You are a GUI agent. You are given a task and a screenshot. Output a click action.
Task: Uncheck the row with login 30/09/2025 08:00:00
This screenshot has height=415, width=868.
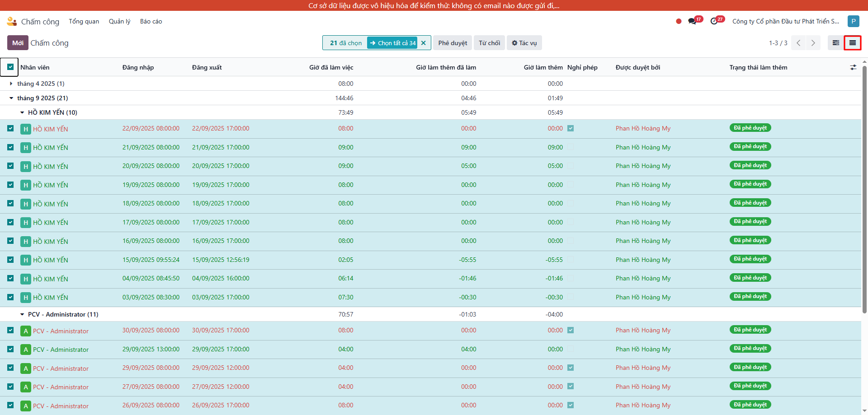pyautogui.click(x=10, y=330)
